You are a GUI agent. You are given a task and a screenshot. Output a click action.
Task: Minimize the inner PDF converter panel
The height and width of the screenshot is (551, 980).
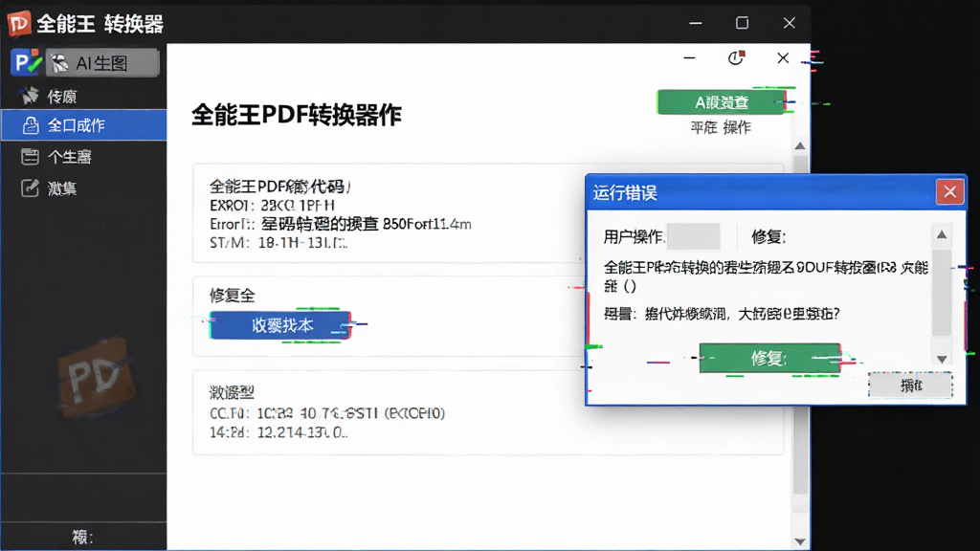[689, 58]
